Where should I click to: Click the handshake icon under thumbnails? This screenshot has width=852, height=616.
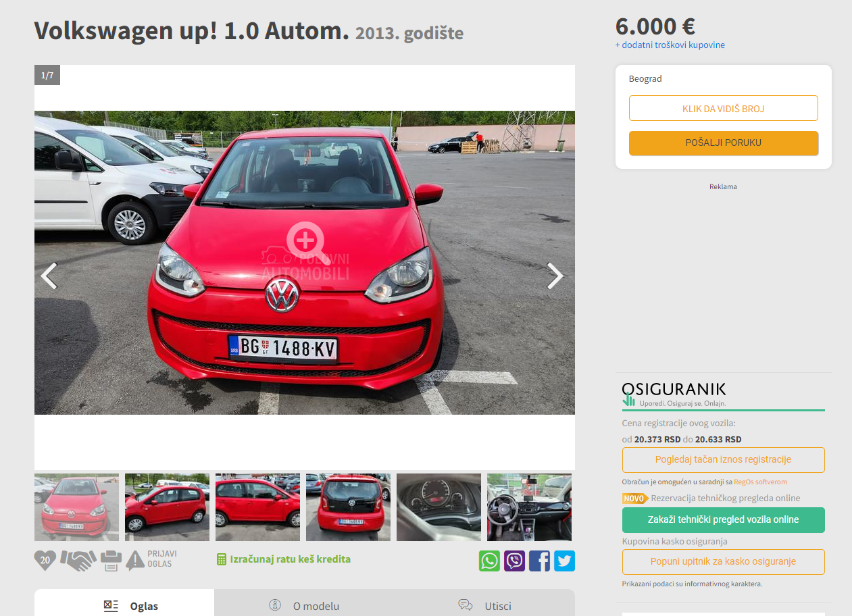pyautogui.click(x=78, y=560)
